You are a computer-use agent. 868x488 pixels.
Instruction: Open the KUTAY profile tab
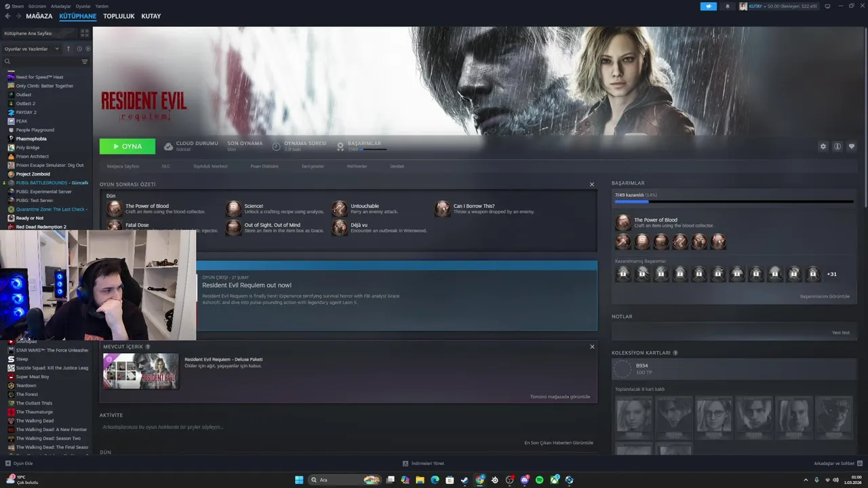point(151,16)
